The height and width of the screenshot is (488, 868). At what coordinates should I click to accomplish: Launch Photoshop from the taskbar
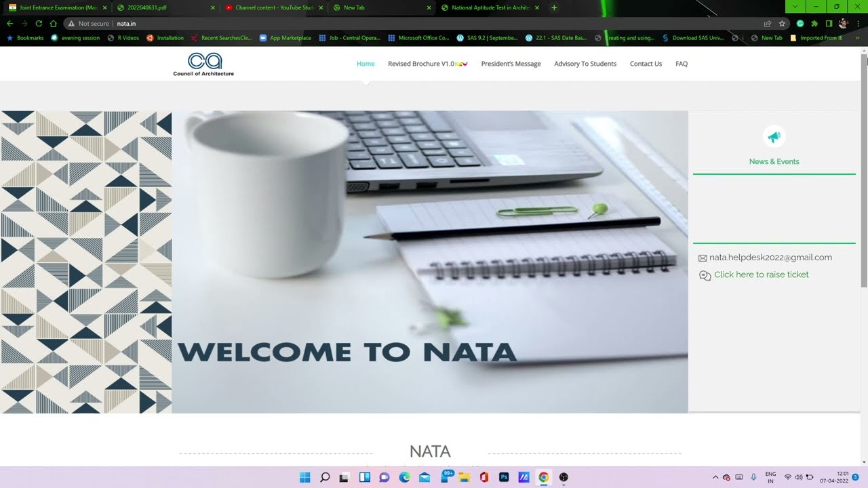(x=504, y=477)
